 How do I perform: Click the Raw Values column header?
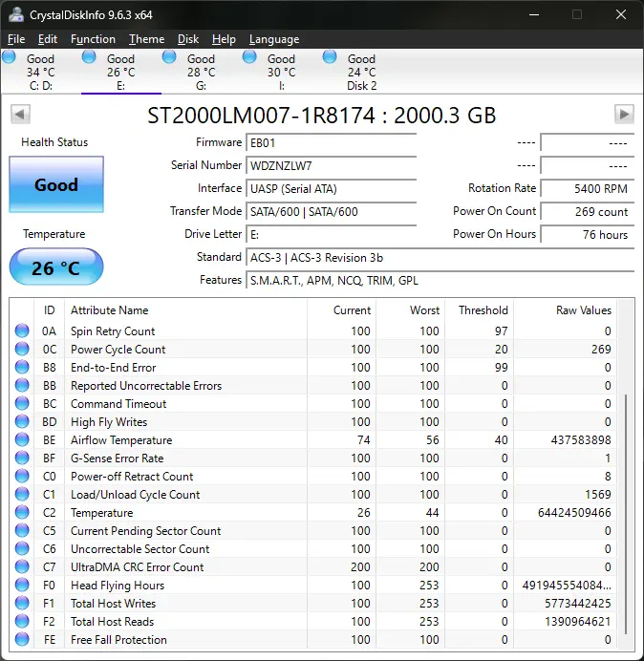[565, 310]
